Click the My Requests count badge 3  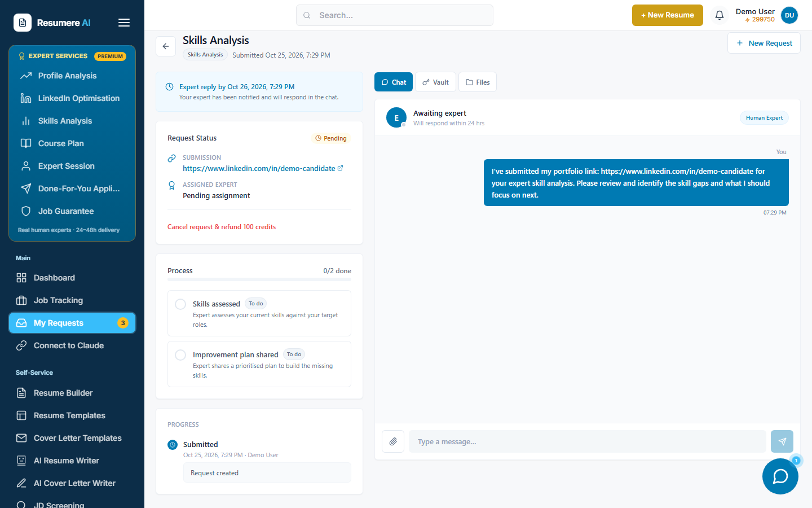coord(123,323)
